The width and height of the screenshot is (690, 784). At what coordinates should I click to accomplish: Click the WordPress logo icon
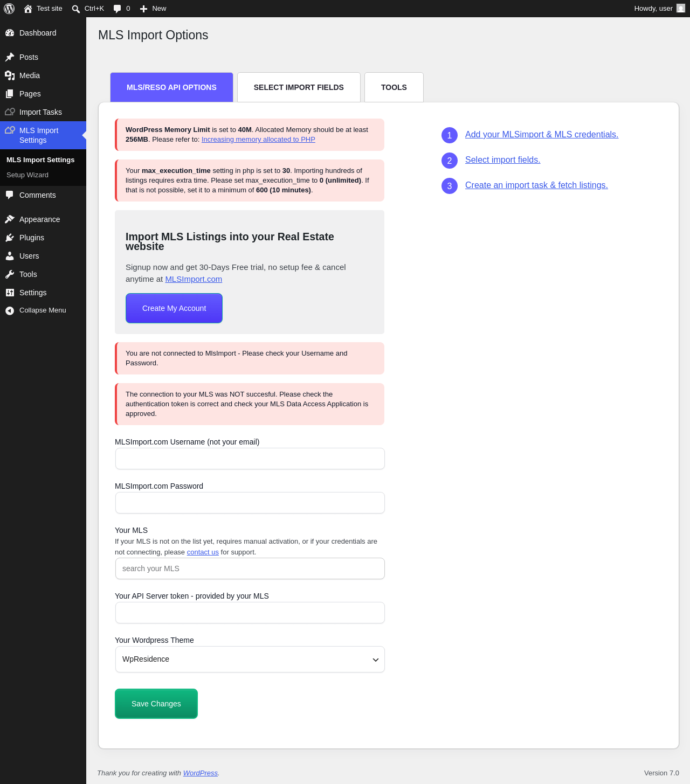(9, 9)
